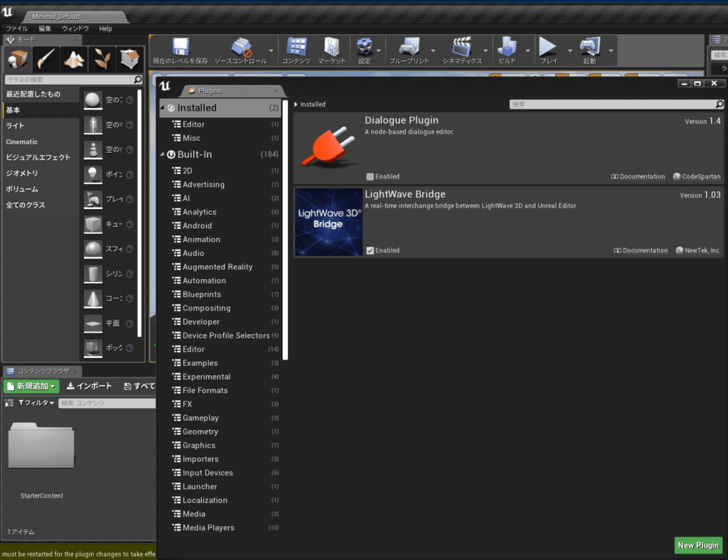Focus the Content Browser search field
Image resolution: width=728 pixels, height=560 pixels.
click(107, 403)
